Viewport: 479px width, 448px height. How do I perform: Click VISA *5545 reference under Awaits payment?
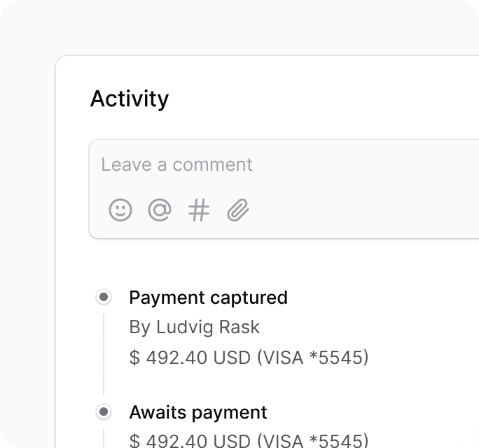pyautogui.click(x=313, y=440)
